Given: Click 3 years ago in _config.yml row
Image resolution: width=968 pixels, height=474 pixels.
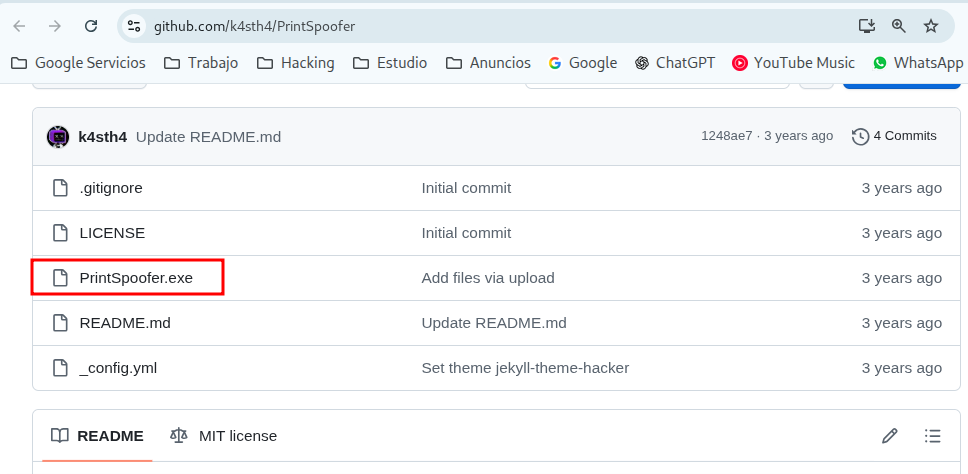Looking at the screenshot, I should (x=902, y=368).
